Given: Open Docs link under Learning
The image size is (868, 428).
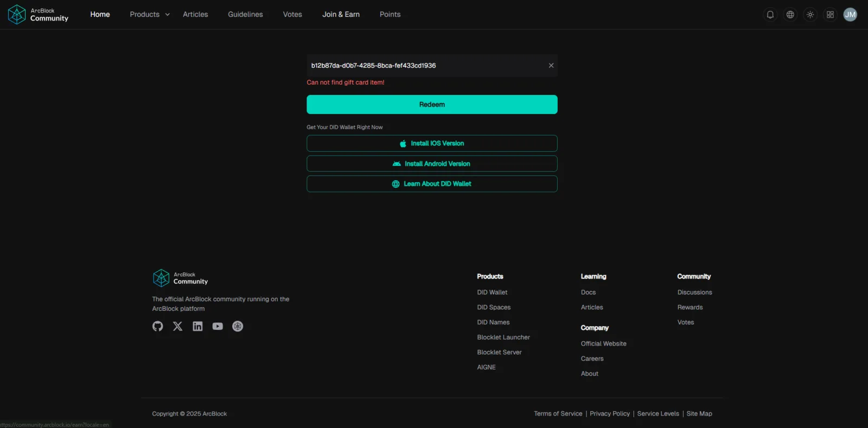Looking at the screenshot, I should coord(588,292).
